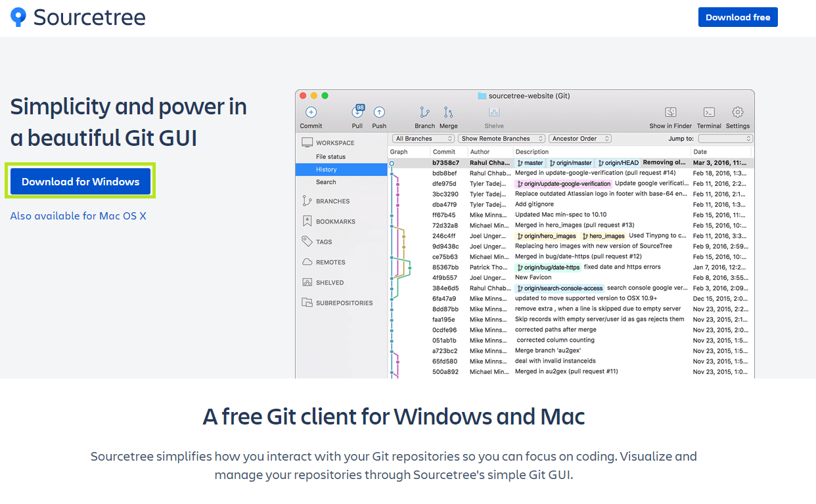
Task: Select 'New Favicon' commit description
Action: [x=535, y=278]
